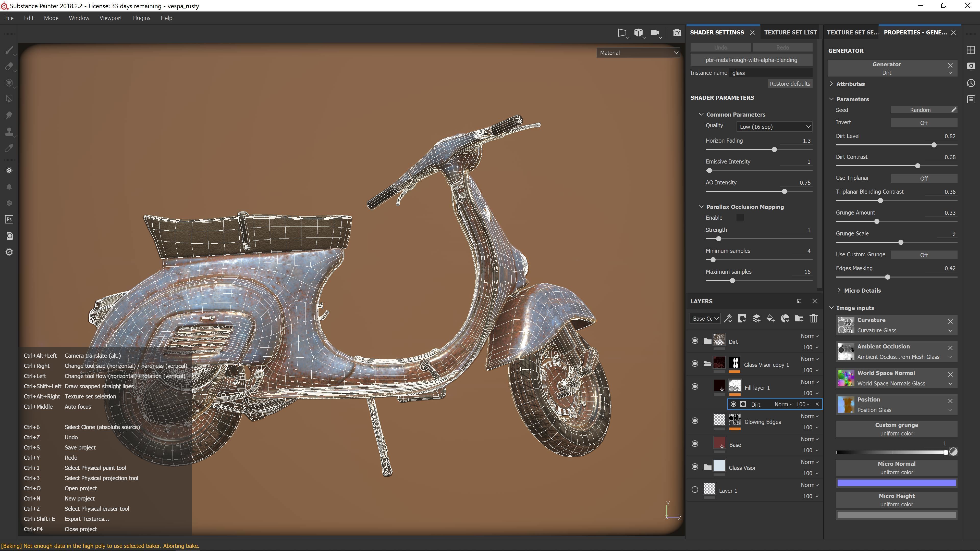Select the Eraser tool
The width and height of the screenshot is (980, 551).
click(x=9, y=67)
